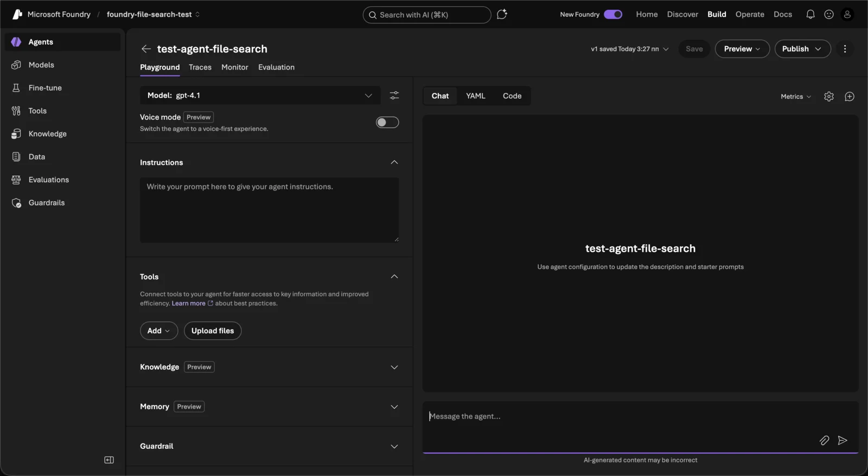Enable the Voice mode switch
The width and height of the screenshot is (868, 476).
(387, 122)
